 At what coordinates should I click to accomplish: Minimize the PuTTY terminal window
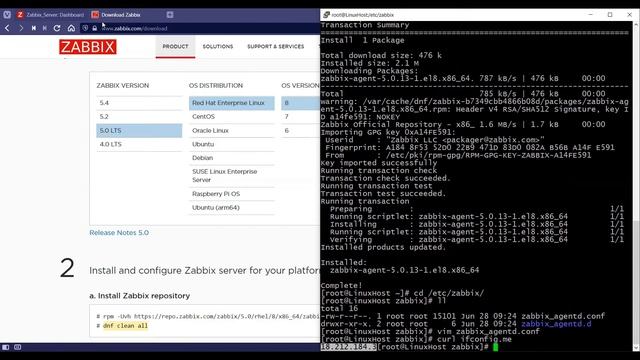pos(591,15)
